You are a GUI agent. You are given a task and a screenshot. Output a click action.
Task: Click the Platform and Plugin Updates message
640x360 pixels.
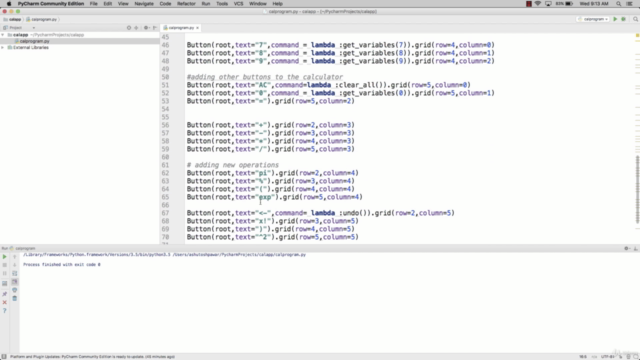coord(92,357)
